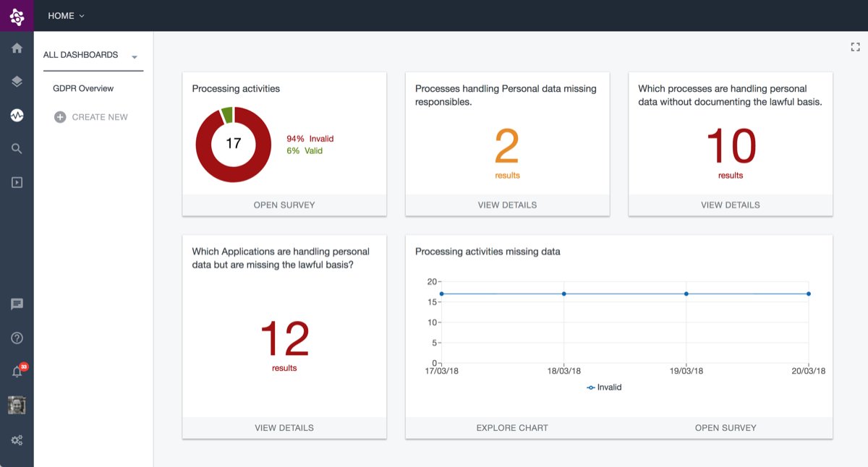Click the green Valid segment of the donut
This screenshot has height=467, width=868.
pos(226,115)
